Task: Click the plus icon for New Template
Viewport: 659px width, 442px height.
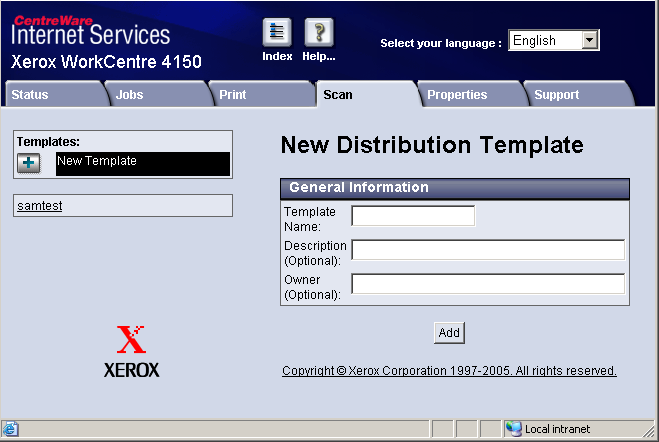Action: pyautogui.click(x=29, y=163)
